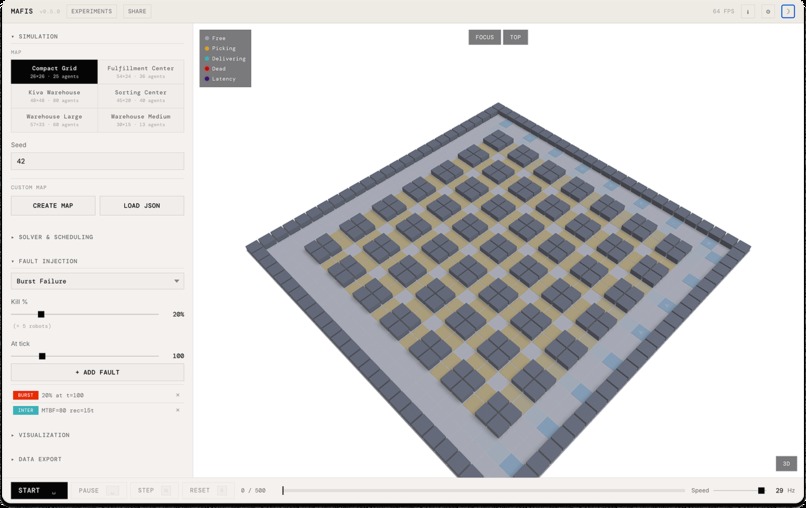
Task: Reset the simulation
Action: [208, 491]
